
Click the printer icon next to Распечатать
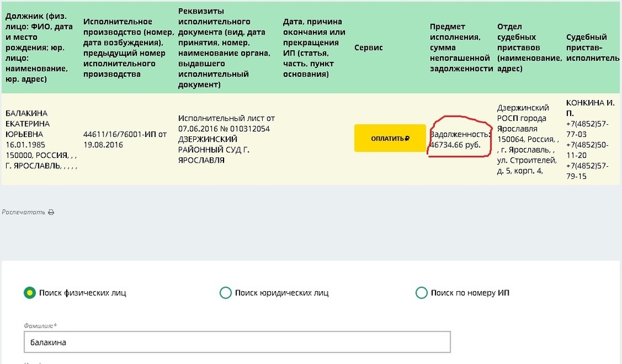pyautogui.click(x=51, y=212)
